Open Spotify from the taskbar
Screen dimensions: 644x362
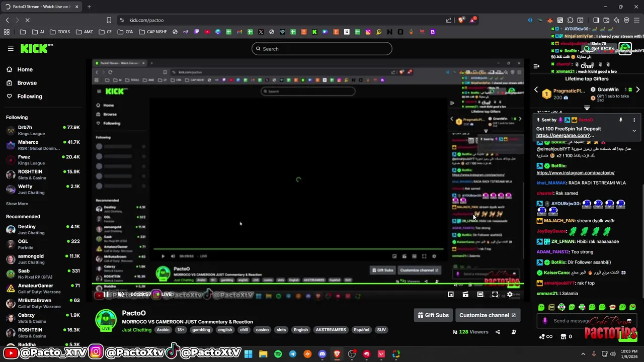pos(278,354)
